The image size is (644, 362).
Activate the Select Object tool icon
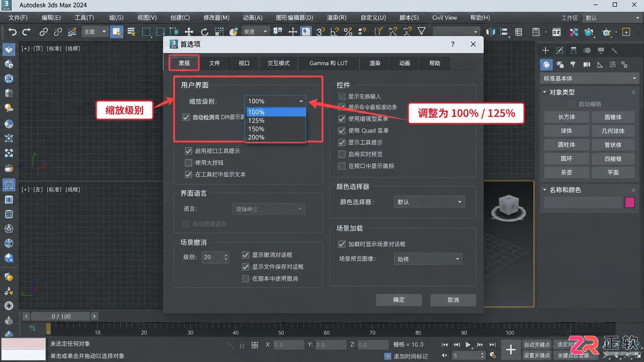click(117, 32)
